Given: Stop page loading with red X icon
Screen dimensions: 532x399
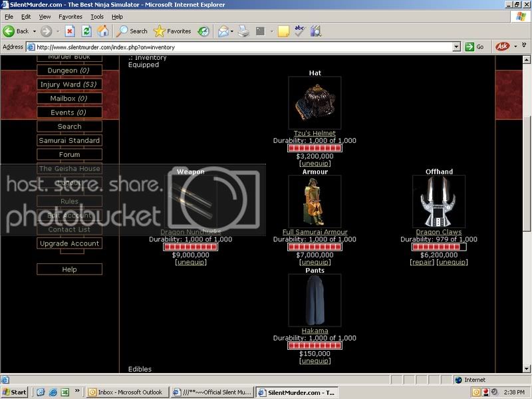Looking at the screenshot, I should [x=70, y=31].
